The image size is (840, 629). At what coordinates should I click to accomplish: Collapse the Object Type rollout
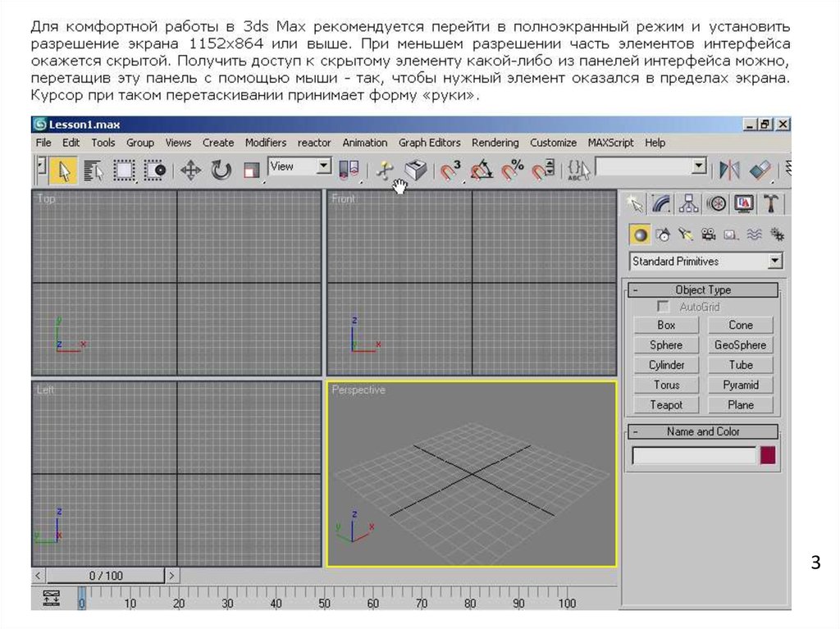[x=702, y=289]
